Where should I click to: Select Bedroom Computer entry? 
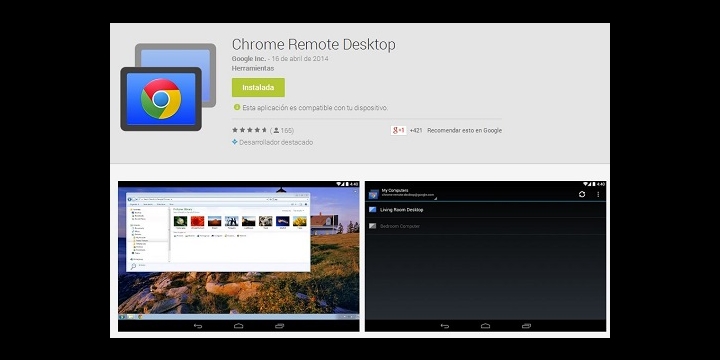coord(485,226)
